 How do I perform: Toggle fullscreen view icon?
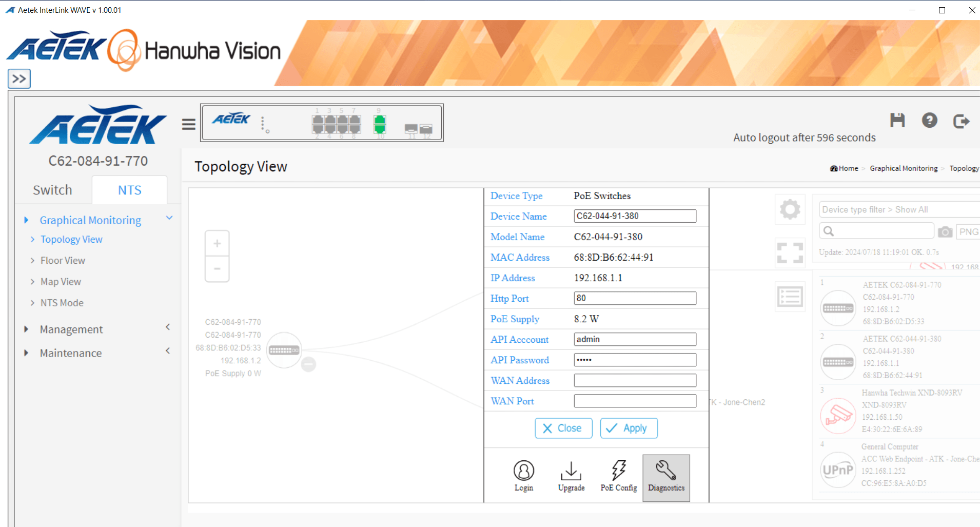[790, 253]
